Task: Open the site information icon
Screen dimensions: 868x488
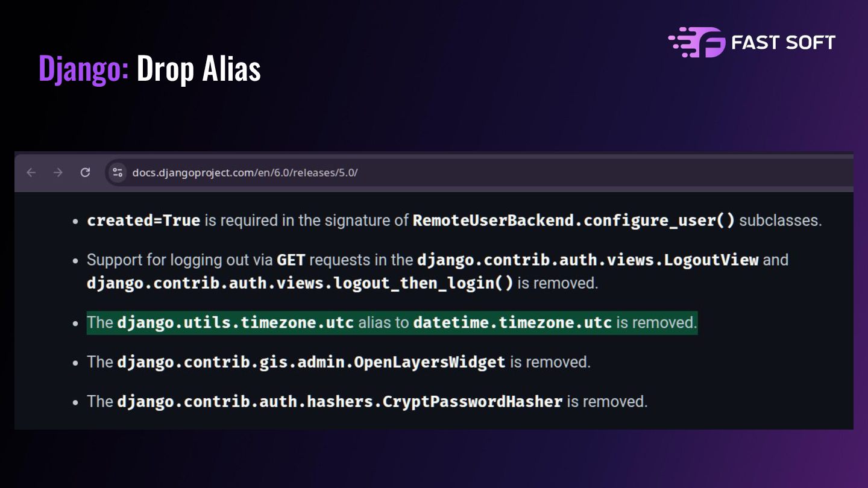Action: click(x=118, y=173)
